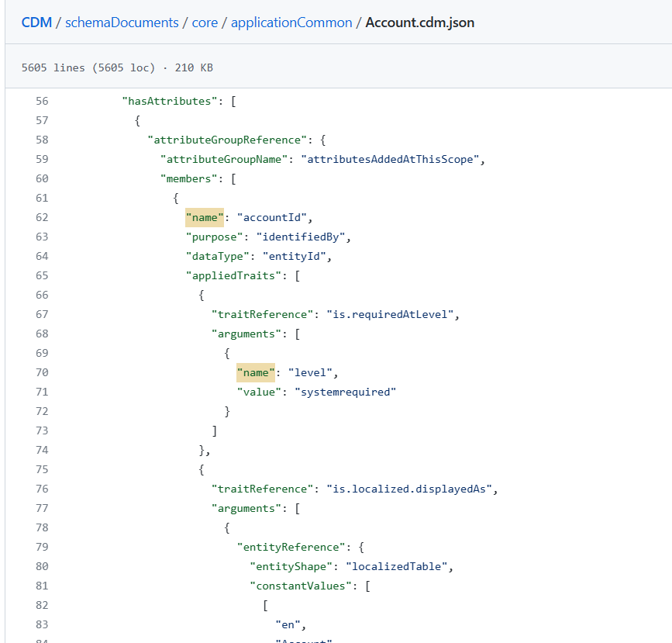Select line number 83 containing "en"
This screenshot has width=672, height=643.
pyautogui.click(x=42, y=624)
